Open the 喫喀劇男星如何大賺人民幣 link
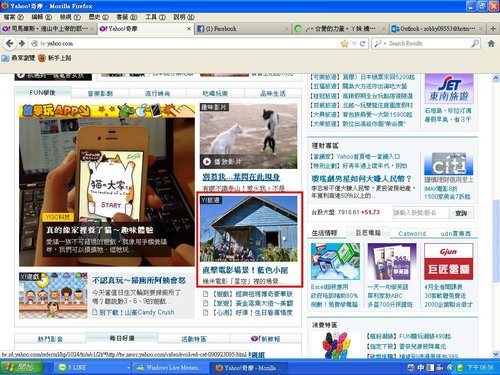This screenshot has height=375, width=500. coord(361,179)
